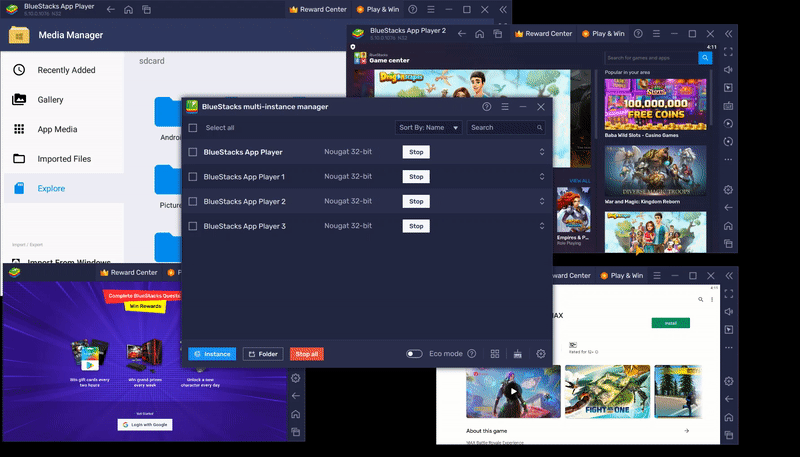
Task: Open Recently Added in Media Manager
Action: (64, 70)
